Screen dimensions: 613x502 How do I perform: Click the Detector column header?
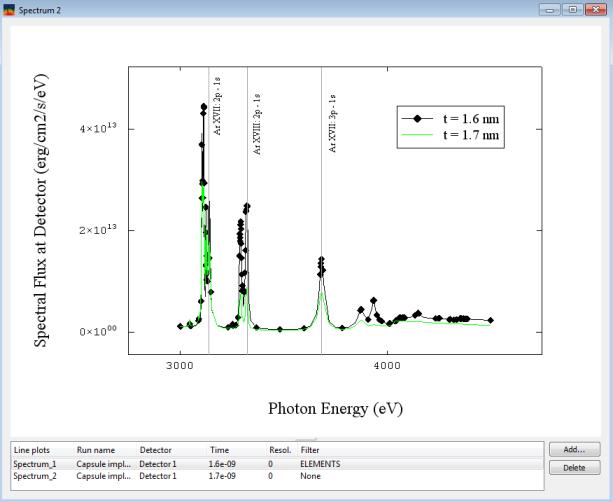point(155,450)
